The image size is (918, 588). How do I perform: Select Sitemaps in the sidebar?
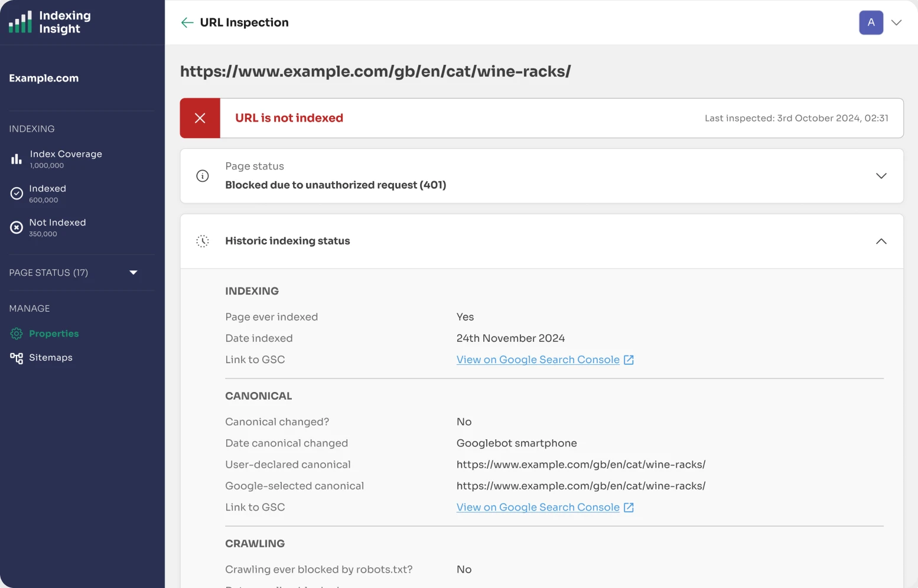[x=51, y=358]
